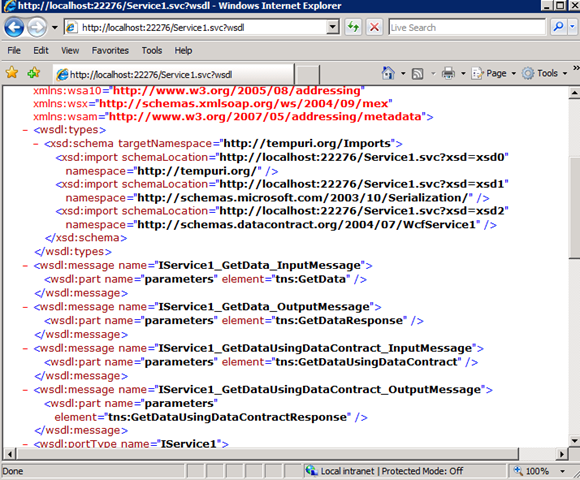Open the View menu
Screen dimensions: 580x480
(70, 50)
